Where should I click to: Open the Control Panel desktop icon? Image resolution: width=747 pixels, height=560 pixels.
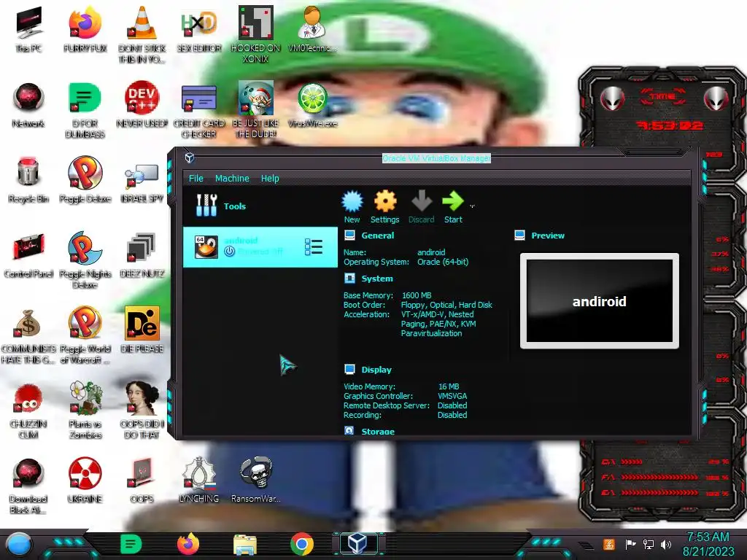tap(28, 255)
